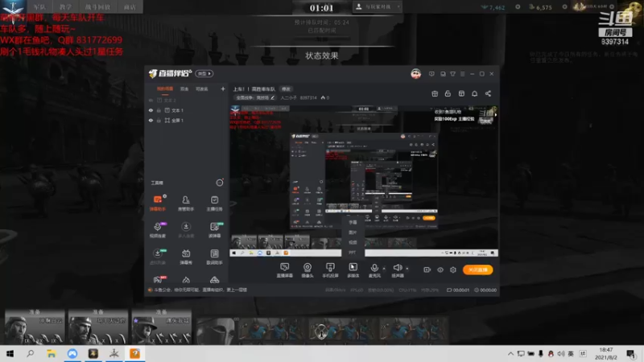
Task: Open File Explorer from taskbar
Action: coord(51,353)
